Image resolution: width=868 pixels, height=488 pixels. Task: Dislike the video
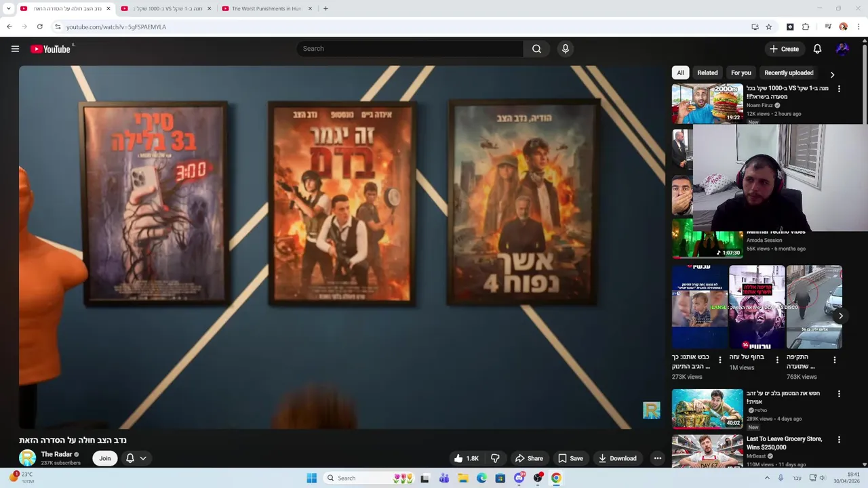pyautogui.click(x=495, y=458)
